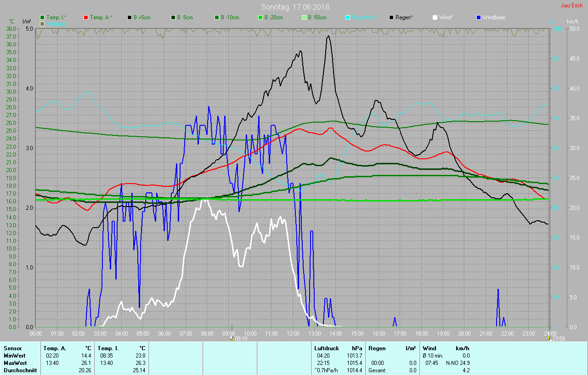Select the black B +5cm legend square
The height and width of the screenshot is (375, 588).
[x=130, y=17]
